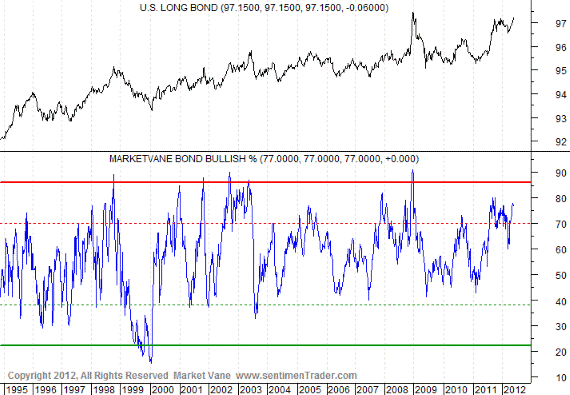Image resolution: width=570 pixels, height=395 pixels.
Task: Select the 2008 year label on timeline
Action: tap(397, 390)
